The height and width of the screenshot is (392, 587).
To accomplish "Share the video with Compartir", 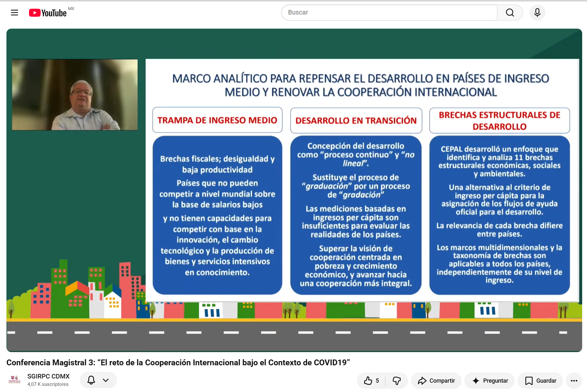I will (436, 381).
